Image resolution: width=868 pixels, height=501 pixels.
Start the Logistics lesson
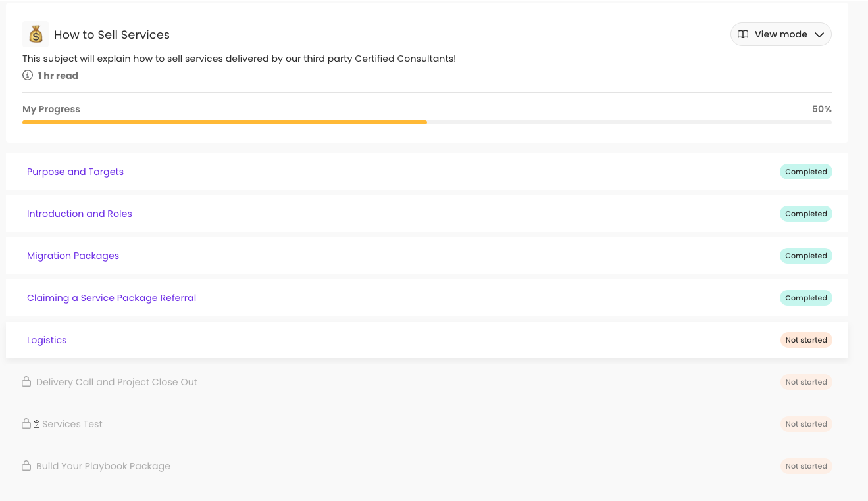point(47,340)
